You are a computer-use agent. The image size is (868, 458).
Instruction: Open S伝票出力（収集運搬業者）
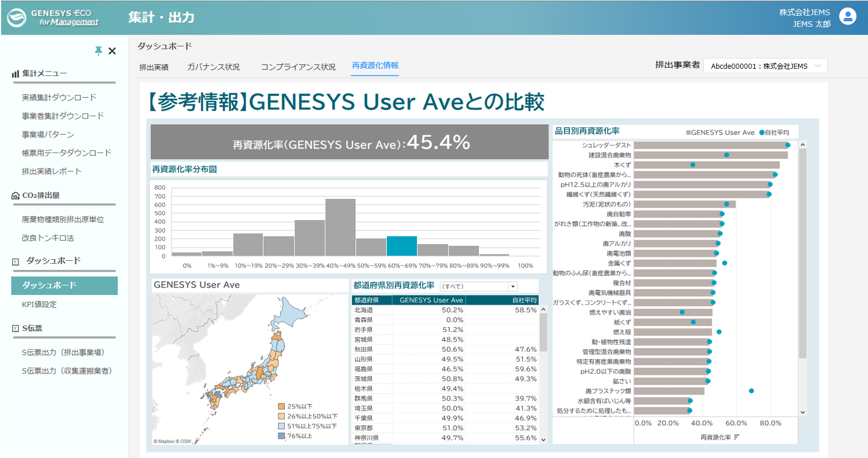[x=67, y=371]
